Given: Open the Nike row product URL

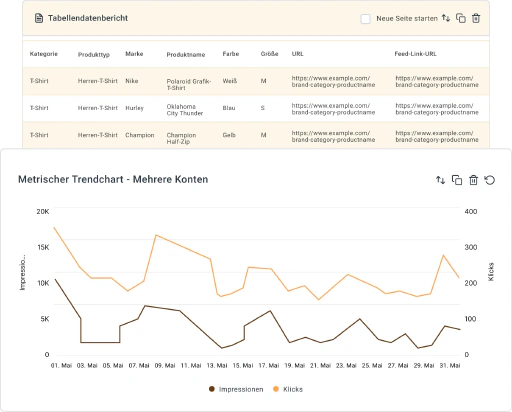Looking at the screenshot, I should click(x=333, y=81).
